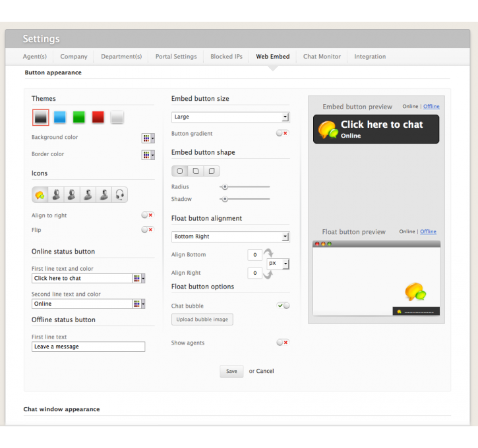
Task: Open first line text color picker
Action: [x=138, y=278]
